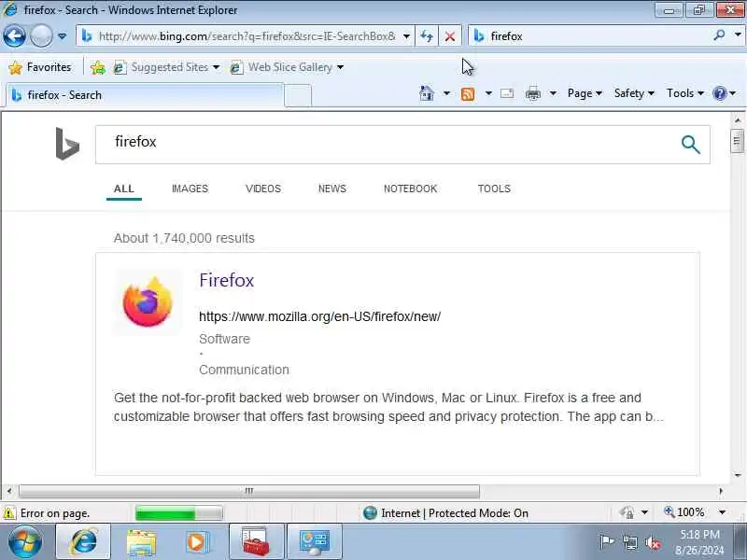Click the Firefox logo thumbnail

click(148, 301)
